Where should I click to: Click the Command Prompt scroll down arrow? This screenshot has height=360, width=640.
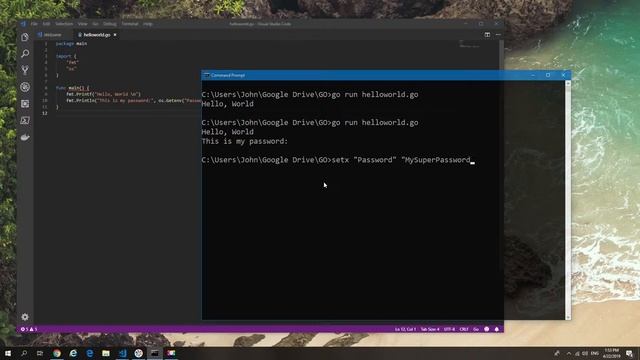coord(568,317)
